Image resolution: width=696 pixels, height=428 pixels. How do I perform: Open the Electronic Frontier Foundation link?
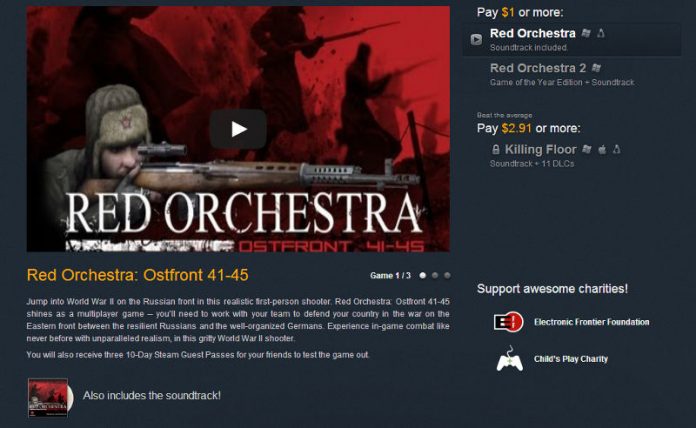(591, 322)
